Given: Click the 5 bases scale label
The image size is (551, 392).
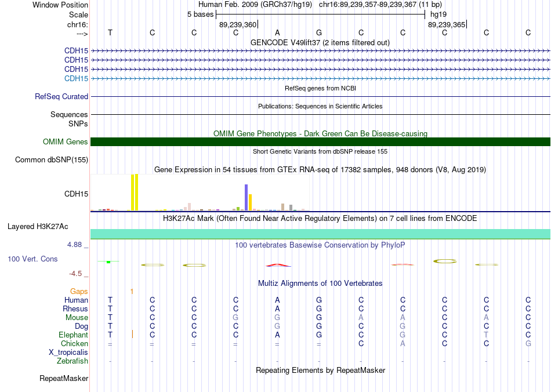Looking at the screenshot, I should tap(200, 14).
